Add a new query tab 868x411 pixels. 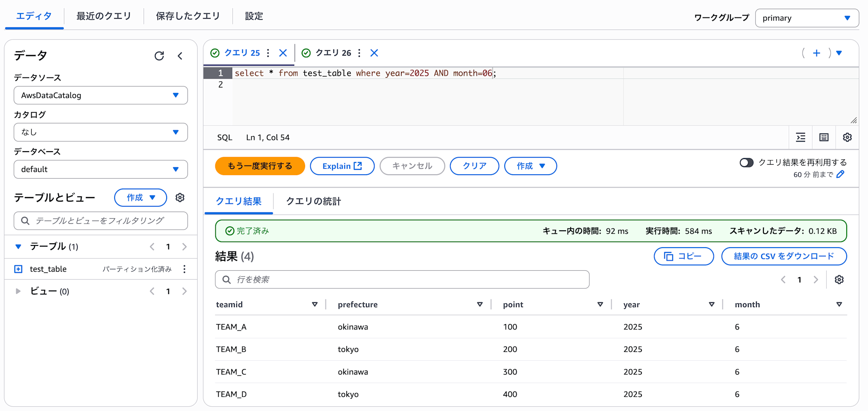816,53
